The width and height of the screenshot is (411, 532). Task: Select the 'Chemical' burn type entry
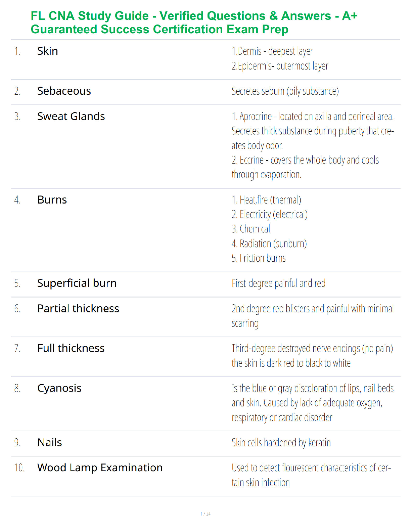click(x=251, y=229)
